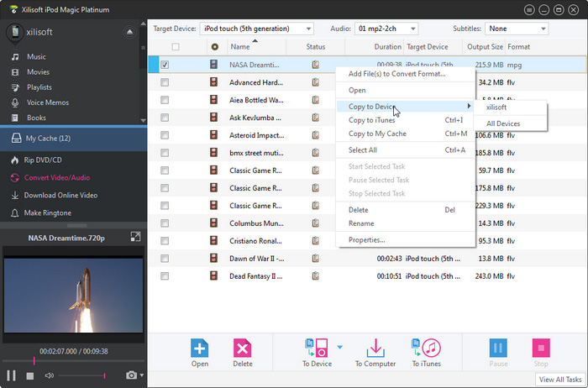Click the Open file plus icon
Image resolution: width=588 pixels, height=388 pixels.
click(x=199, y=347)
